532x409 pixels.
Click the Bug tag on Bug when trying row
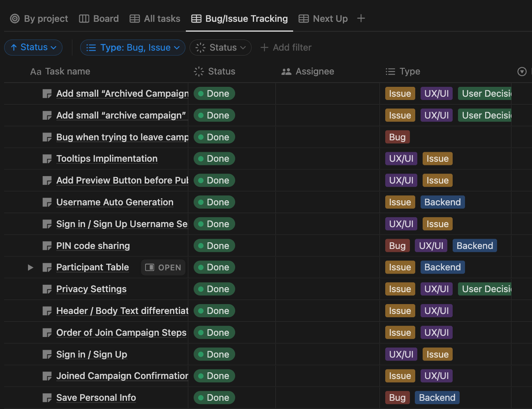tap(398, 137)
